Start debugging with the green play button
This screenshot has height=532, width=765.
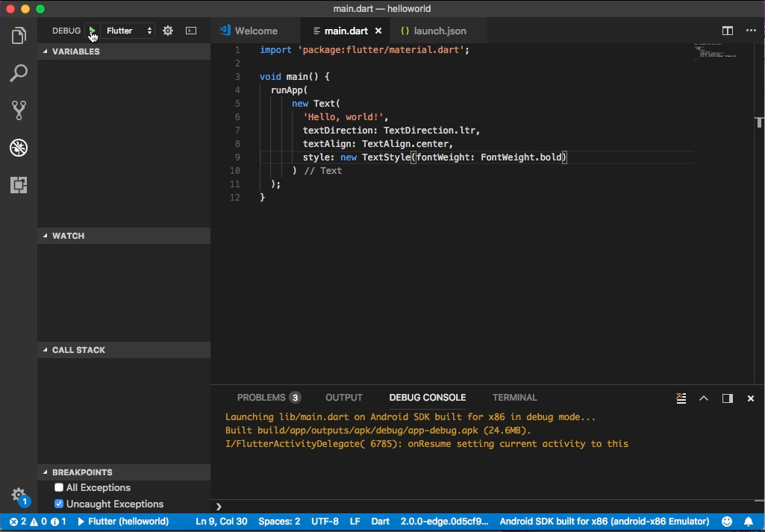[92, 31]
